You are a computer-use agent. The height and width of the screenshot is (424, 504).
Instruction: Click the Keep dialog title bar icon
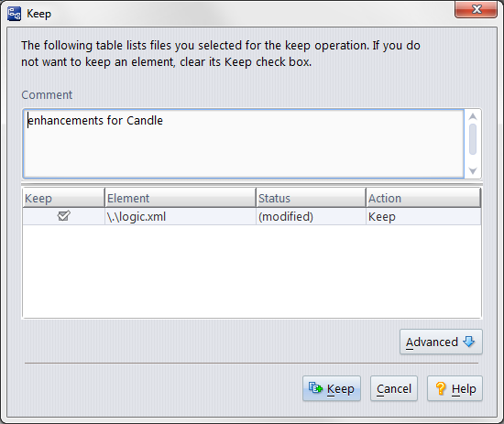(14, 14)
